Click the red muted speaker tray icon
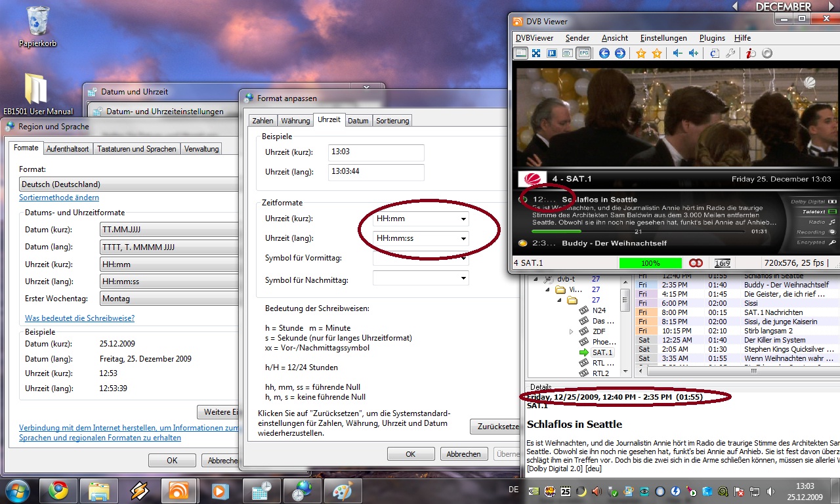This screenshot has width=840, height=504. point(597,491)
